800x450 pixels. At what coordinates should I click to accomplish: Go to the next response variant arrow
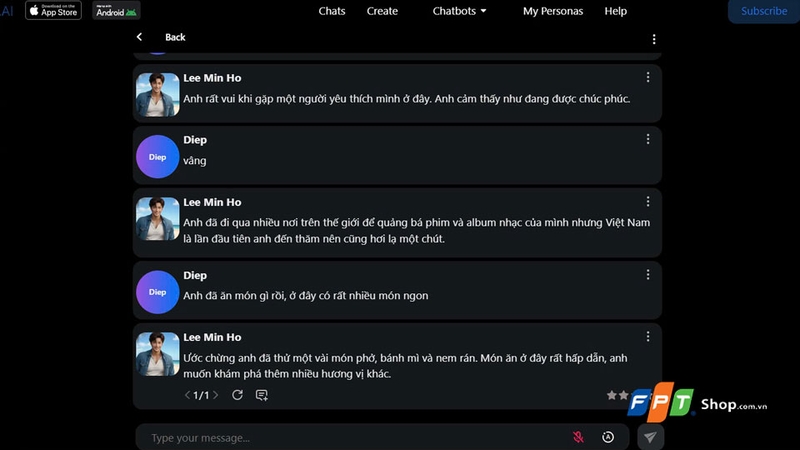[x=216, y=395]
